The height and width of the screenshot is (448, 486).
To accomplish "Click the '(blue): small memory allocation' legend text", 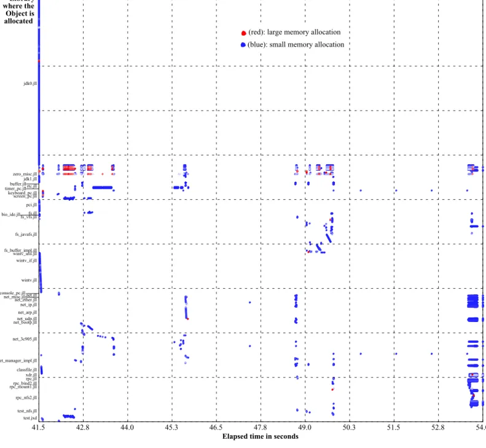I will tap(296, 45).
